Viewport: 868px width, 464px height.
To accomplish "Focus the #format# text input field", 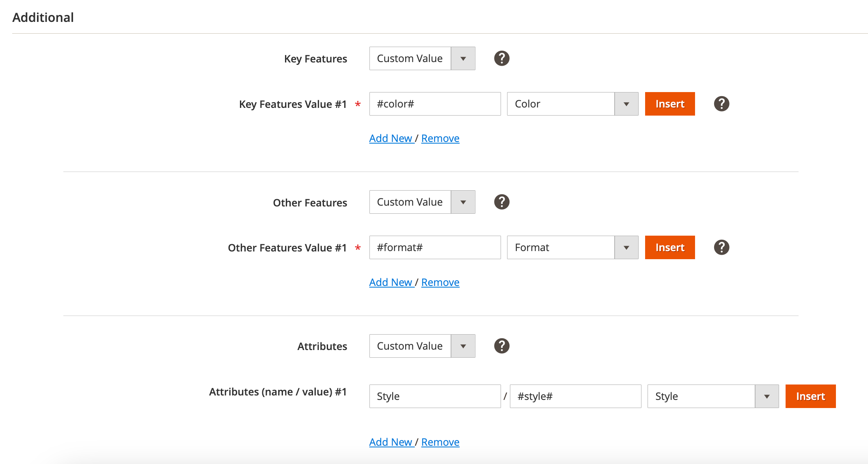I will click(x=435, y=247).
